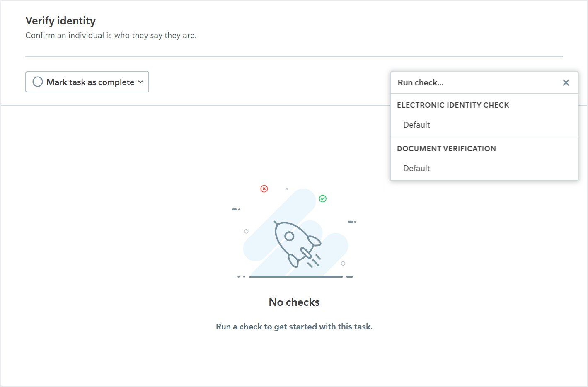Choose Default under Document Verification
This screenshot has height=387, width=588.
[x=416, y=168]
